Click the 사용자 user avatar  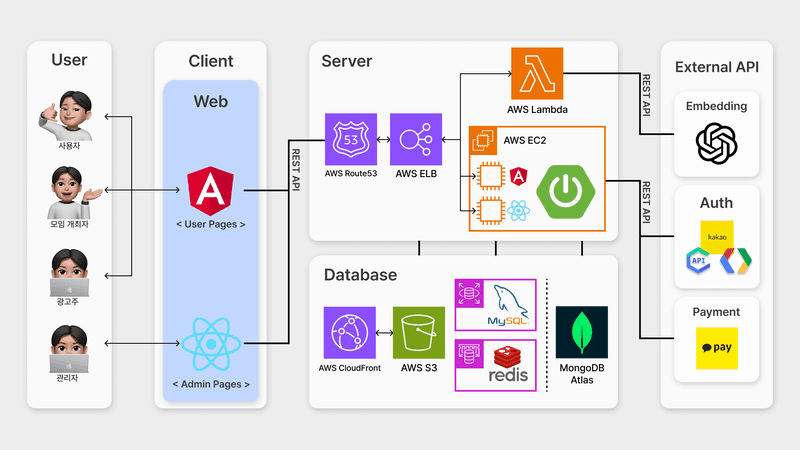coord(66,116)
